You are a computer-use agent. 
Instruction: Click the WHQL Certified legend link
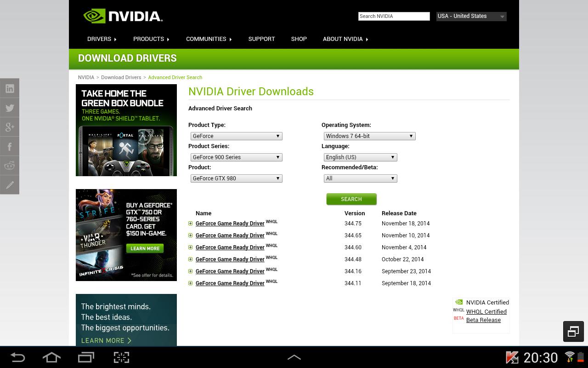[x=486, y=312]
